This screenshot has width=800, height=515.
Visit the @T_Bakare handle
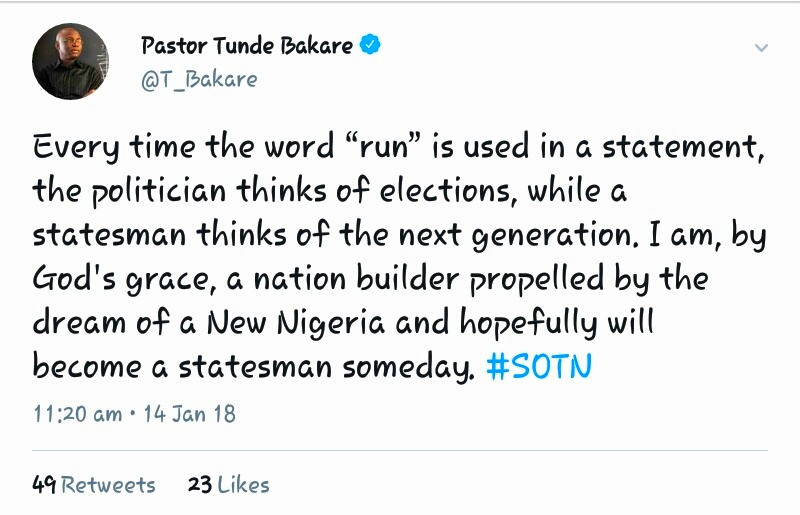[x=199, y=79]
